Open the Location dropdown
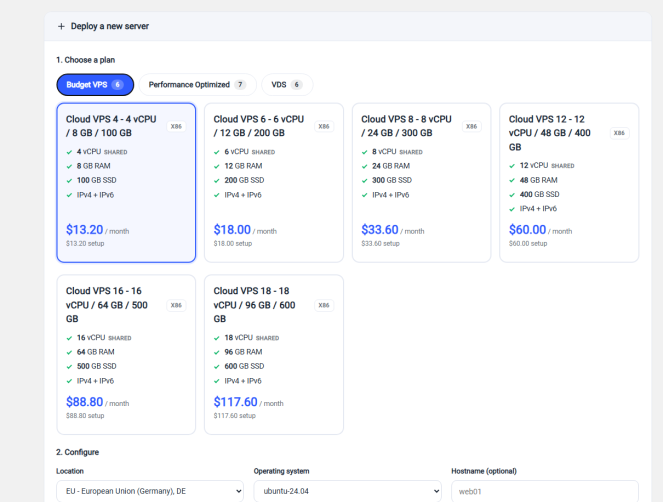 click(150, 491)
